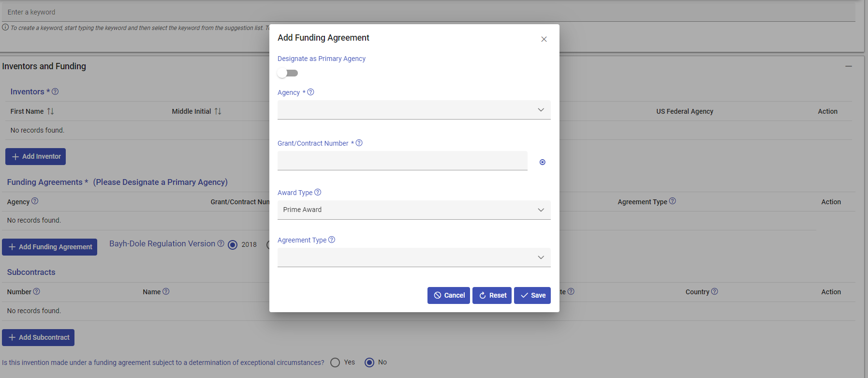Image resolution: width=868 pixels, height=378 pixels.
Task: Select Yes for exceptional circumstances
Action: [335, 363]
